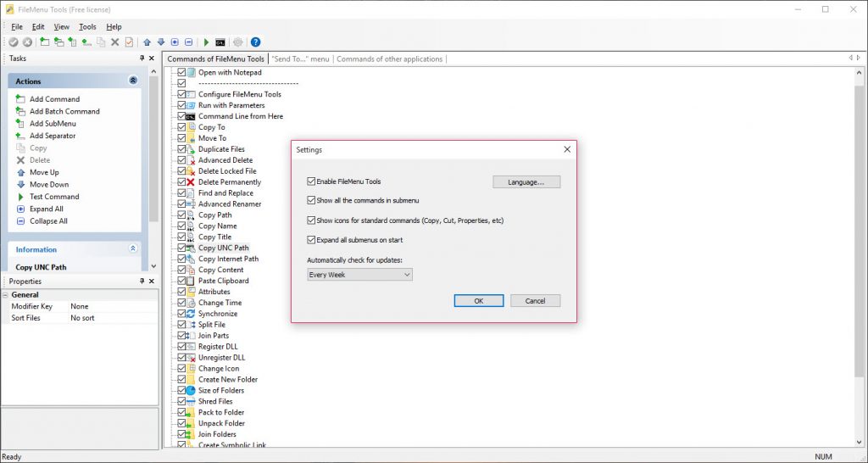Screen dimensions: 868x463
Task: Select the Copy UNC Path command row
Action: coord(224,248)
